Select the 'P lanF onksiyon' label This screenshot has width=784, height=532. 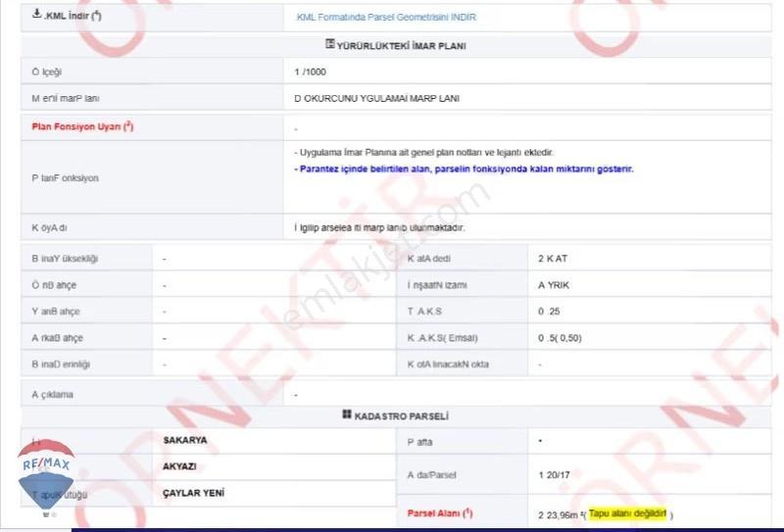coord(65,178)
